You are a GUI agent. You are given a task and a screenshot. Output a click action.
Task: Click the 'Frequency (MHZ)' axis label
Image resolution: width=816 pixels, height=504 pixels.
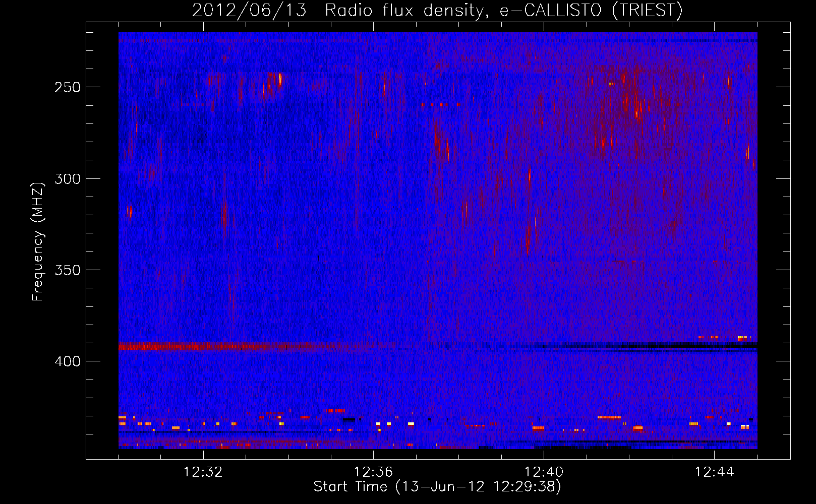click(x=38, y=241)
